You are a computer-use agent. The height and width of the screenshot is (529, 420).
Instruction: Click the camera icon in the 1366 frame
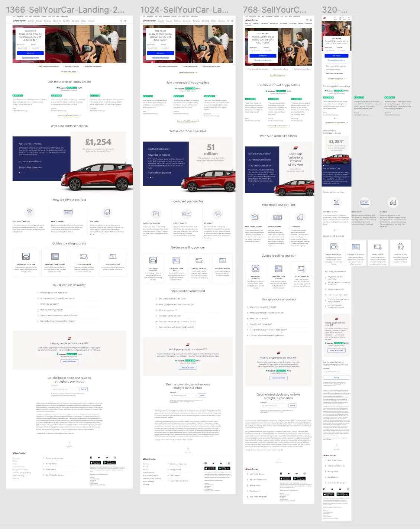29,212
